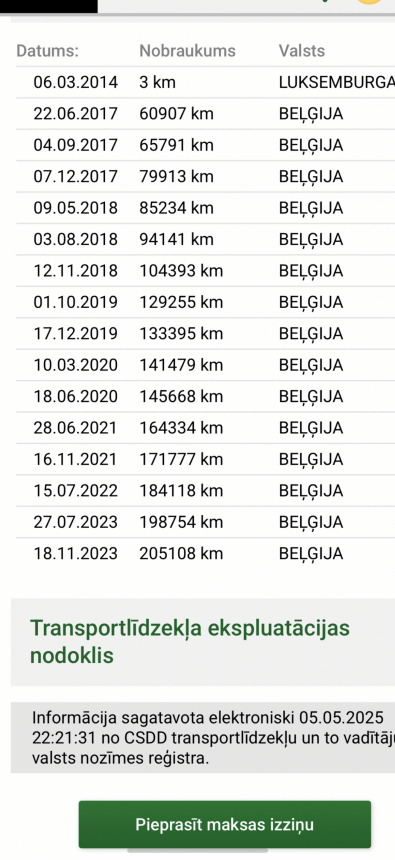Select the 06.03.2014 mileage row
Screen dimensions: 395x860
206,82
